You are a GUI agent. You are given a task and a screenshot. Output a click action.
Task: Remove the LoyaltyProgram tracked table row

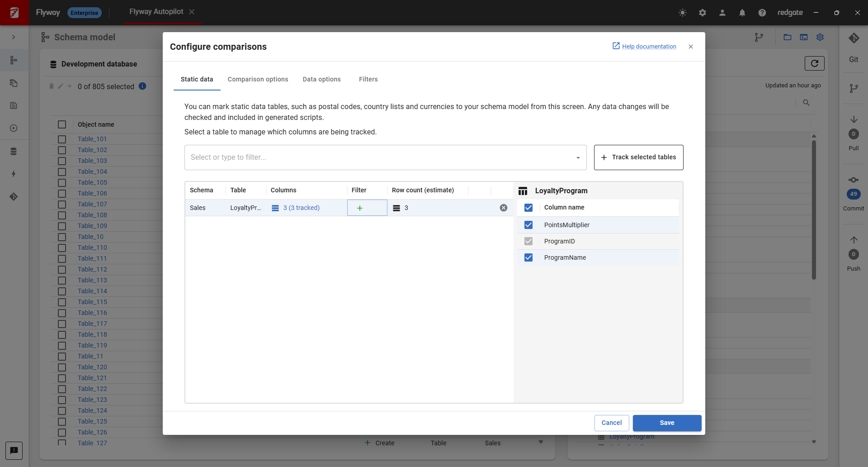[x=504, y=208]
